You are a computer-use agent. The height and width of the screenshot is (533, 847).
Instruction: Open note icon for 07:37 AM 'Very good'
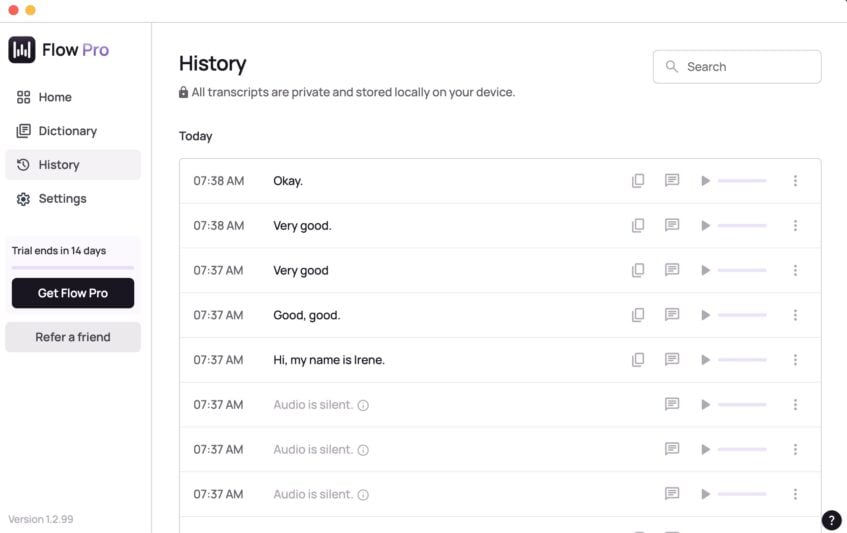pos(672,270)
